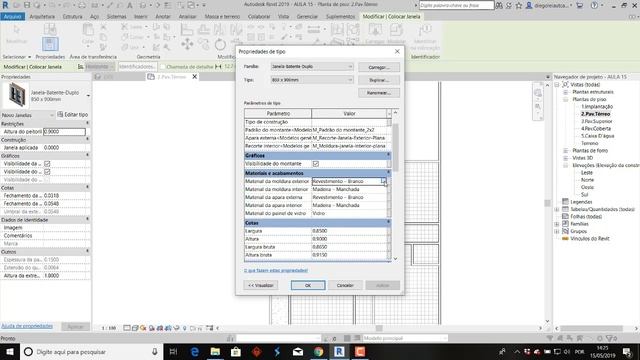Click the Renomear... button
640x360 pixels.
[379, 93]
